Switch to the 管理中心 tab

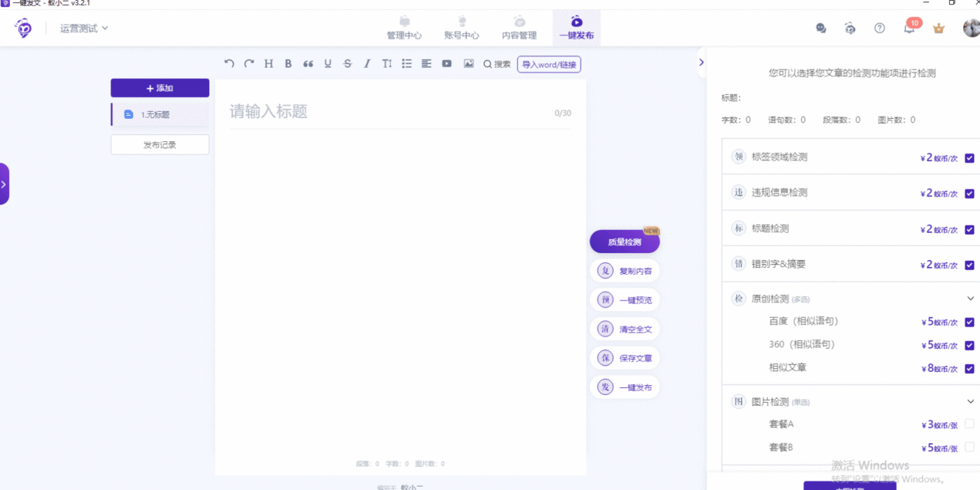coord(404,28)
